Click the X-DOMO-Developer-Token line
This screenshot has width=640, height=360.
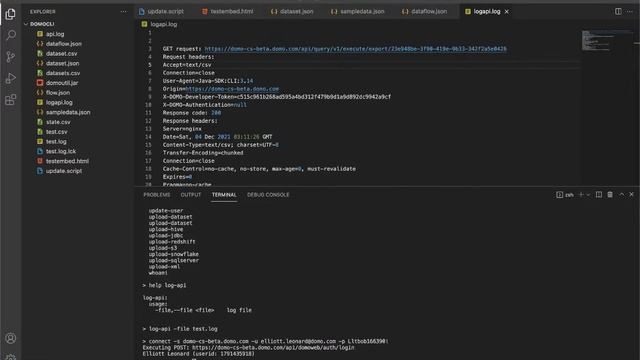pyautogui.click(x=277, y=97)
